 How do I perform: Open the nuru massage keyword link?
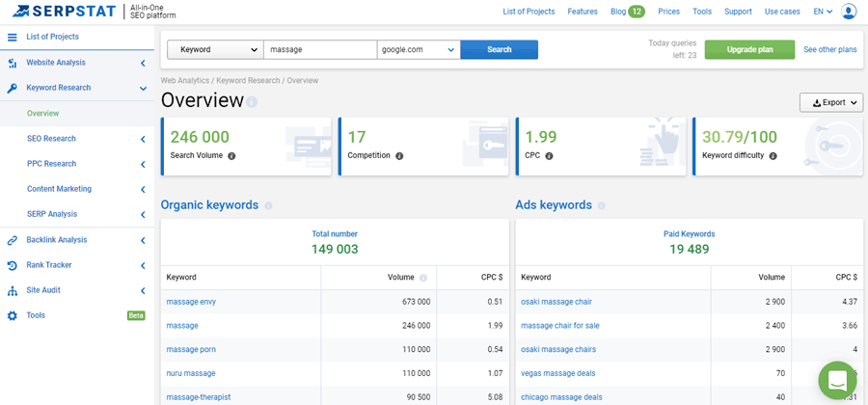point(190,373)
